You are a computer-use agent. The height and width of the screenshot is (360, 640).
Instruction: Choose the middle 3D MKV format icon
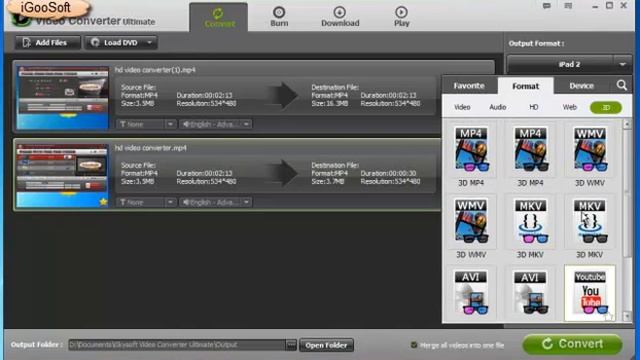pyautogui.click(x=530, y=221)
